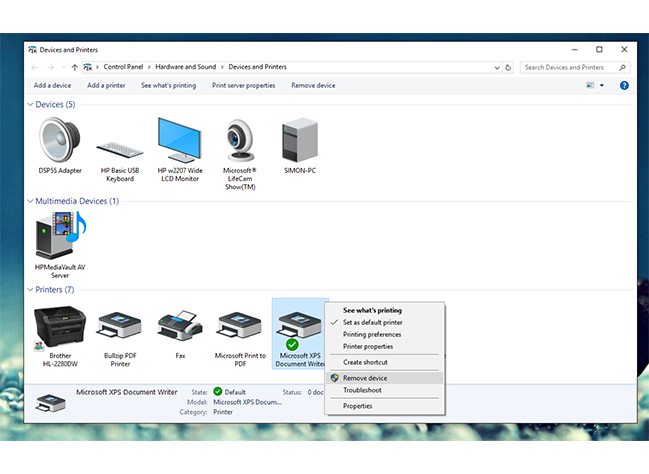649x474 pixels.
Task: Click the Devices and Printers title bar icon
Action: pyautogui.click(x=32, y=50)
